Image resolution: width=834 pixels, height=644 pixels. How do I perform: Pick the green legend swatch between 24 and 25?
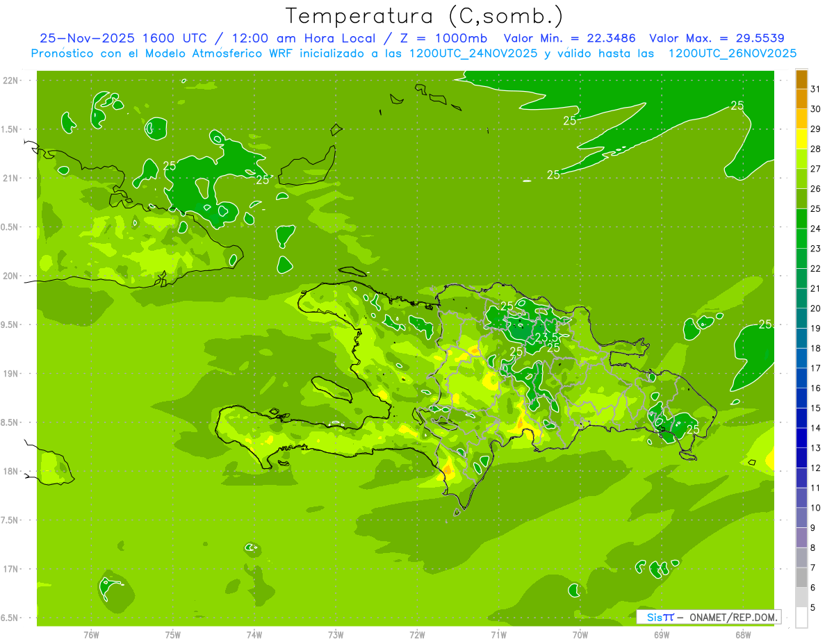[x=801, y=219]
